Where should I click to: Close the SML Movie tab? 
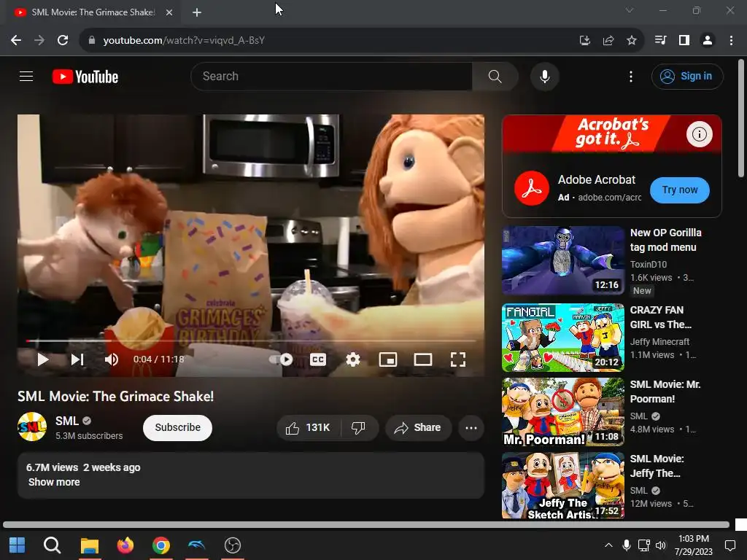coord(169,12)
